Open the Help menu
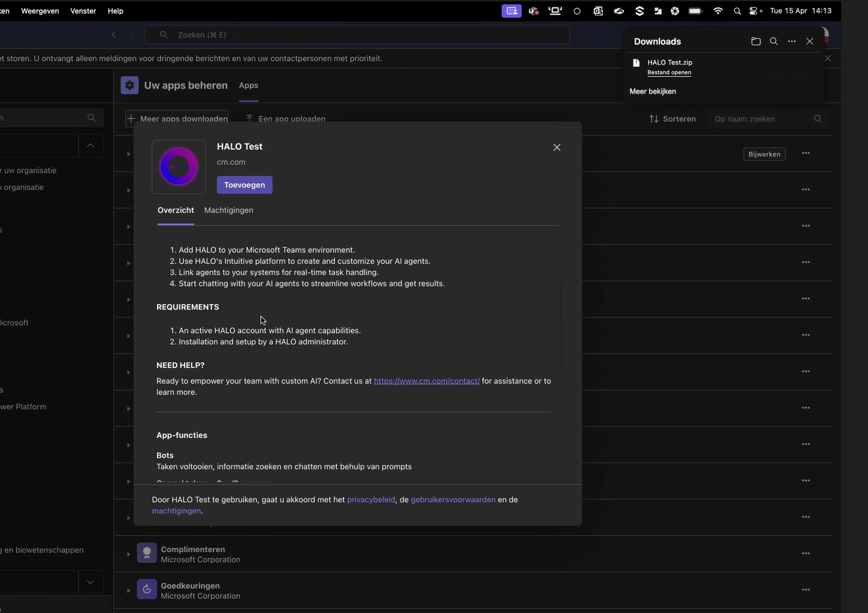868x613 pixels. tap(116, 11)
